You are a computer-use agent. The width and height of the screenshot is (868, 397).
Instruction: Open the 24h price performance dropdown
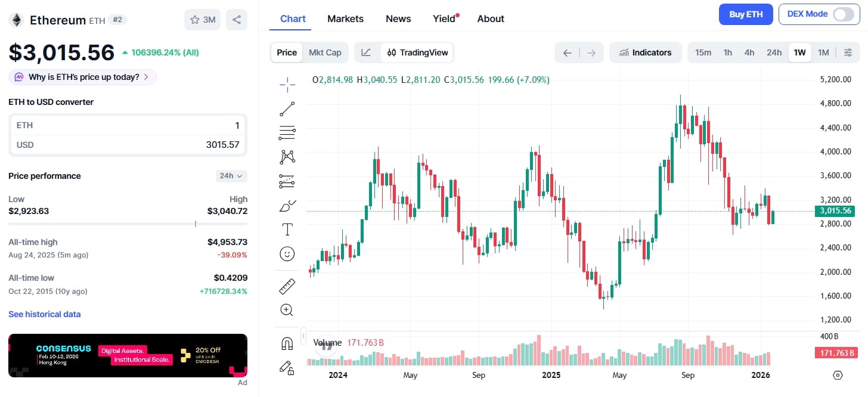[231, 175]
